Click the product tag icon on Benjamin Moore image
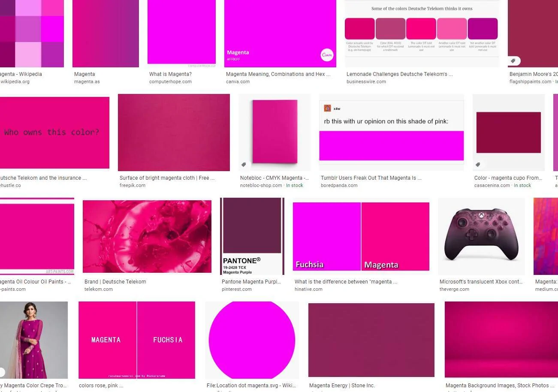This screenshot has width=558, height=392. tap(514, 61)
